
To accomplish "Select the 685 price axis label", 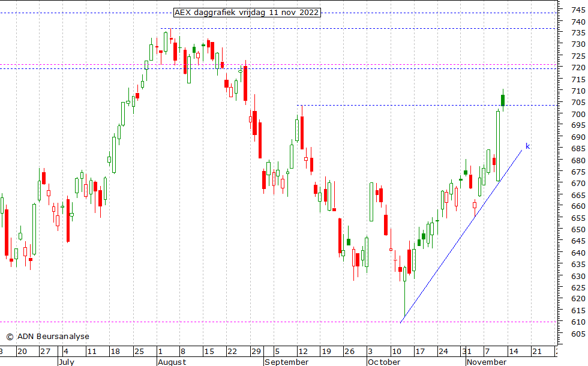I will [x=578, y=149].
